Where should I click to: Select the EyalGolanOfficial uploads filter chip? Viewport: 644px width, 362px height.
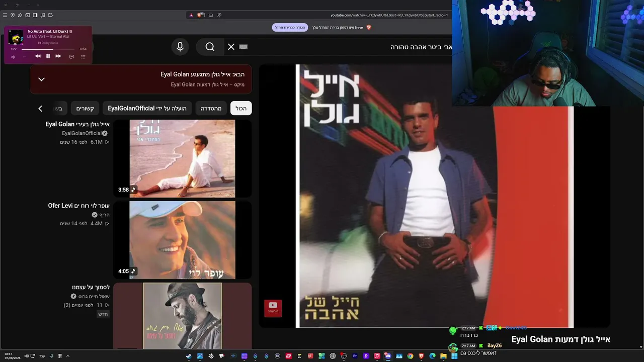pos(147,109)
